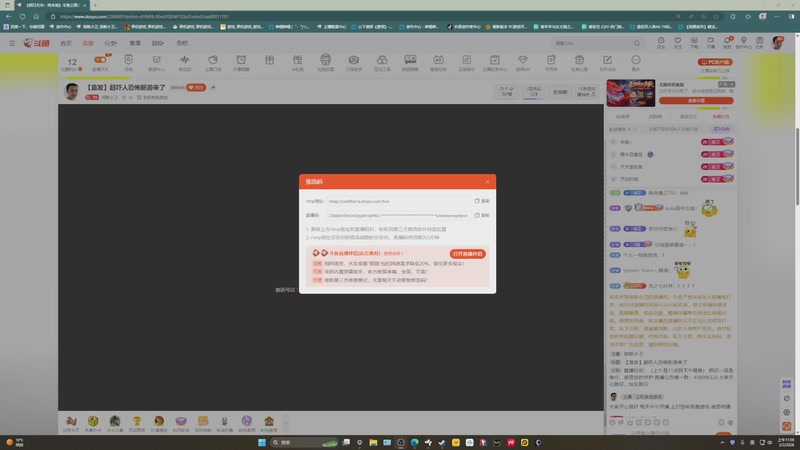The image size is (800, 450).
Task: Click the rtmp address field in the dialog
Action: click(x=399, y=201)
